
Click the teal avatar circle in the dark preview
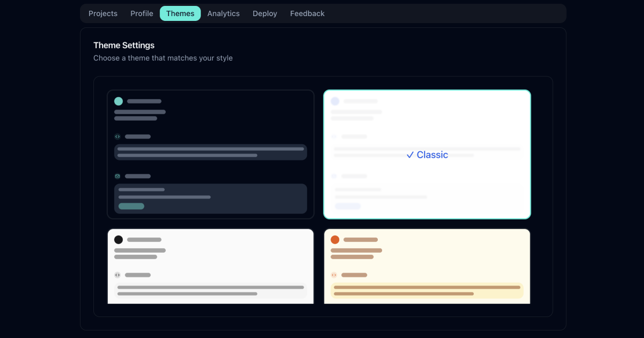coord(118,101)
